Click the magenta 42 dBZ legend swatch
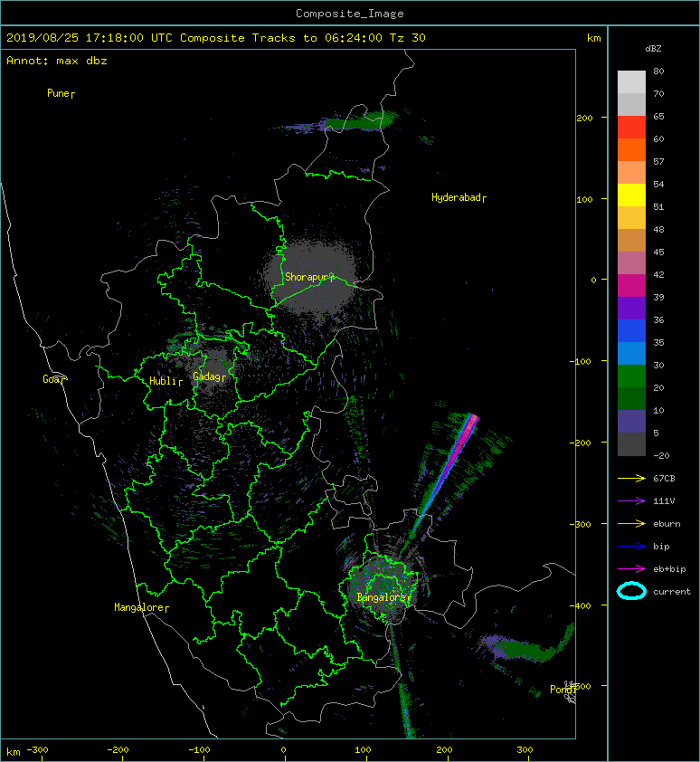 (x=631, y=286)
